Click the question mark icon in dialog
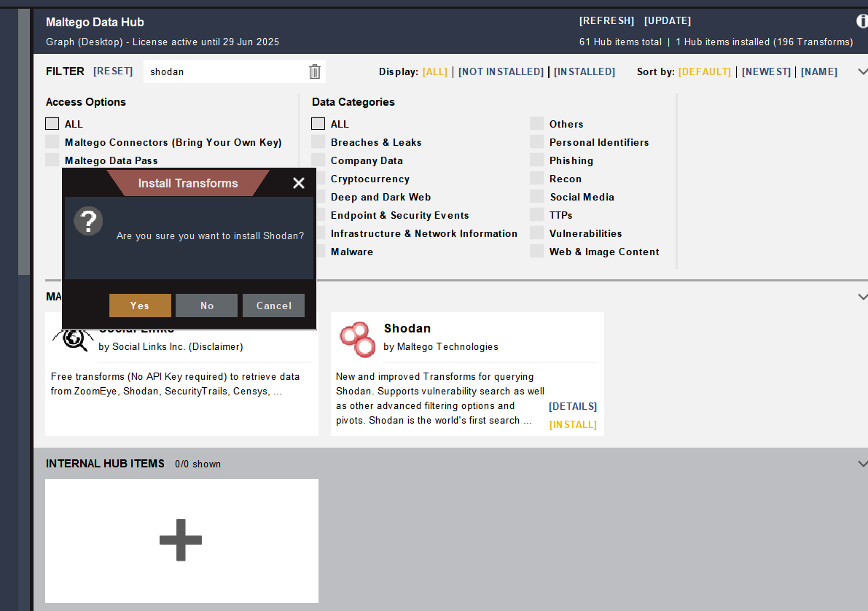Image resolution: width=868 pixels, height=611 pixels. (x=89, y=221)
